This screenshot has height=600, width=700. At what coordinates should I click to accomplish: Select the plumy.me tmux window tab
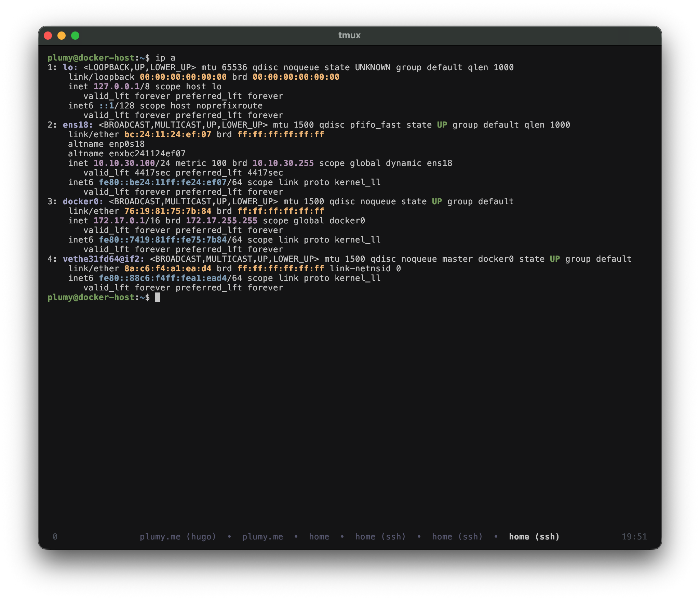(x=262, y=536)
